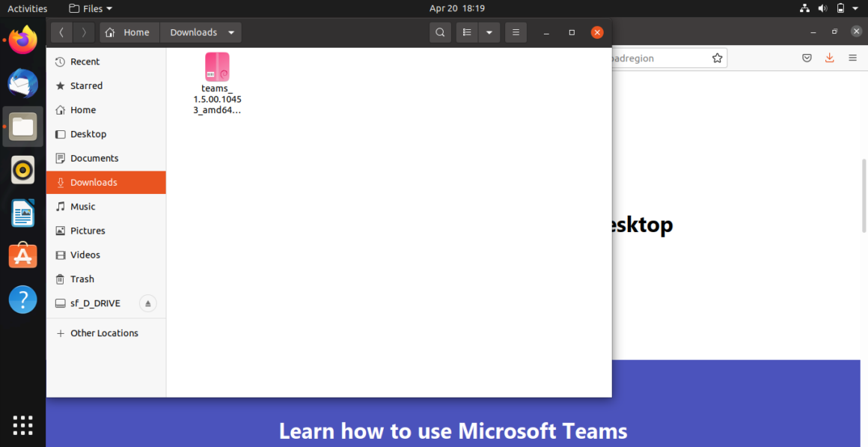868x447 pixels.
Task: Open the search in Files toolbar
Action: coord(440,32)
